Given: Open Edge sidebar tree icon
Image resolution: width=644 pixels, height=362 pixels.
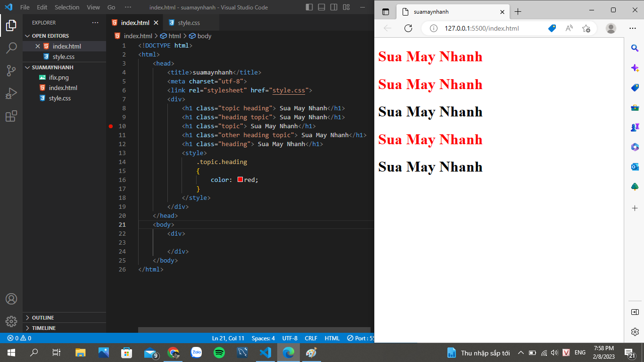Looking at the screenshot, I should (x=635, y=187).
